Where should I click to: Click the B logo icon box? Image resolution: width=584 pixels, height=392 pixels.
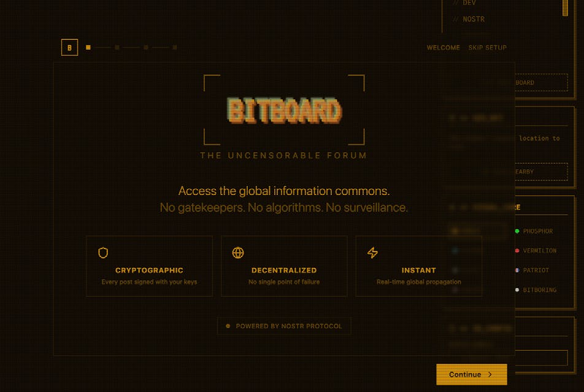click(69, 47)
